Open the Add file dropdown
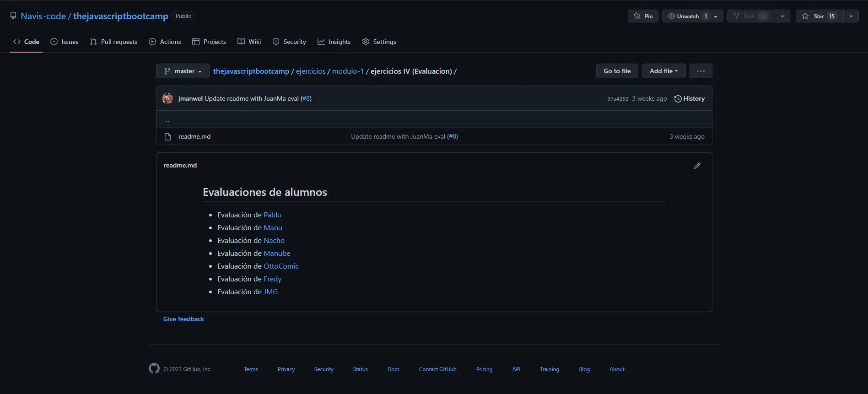Image resolution: width=868 pixels, height=394 pixels. (663, 71)
